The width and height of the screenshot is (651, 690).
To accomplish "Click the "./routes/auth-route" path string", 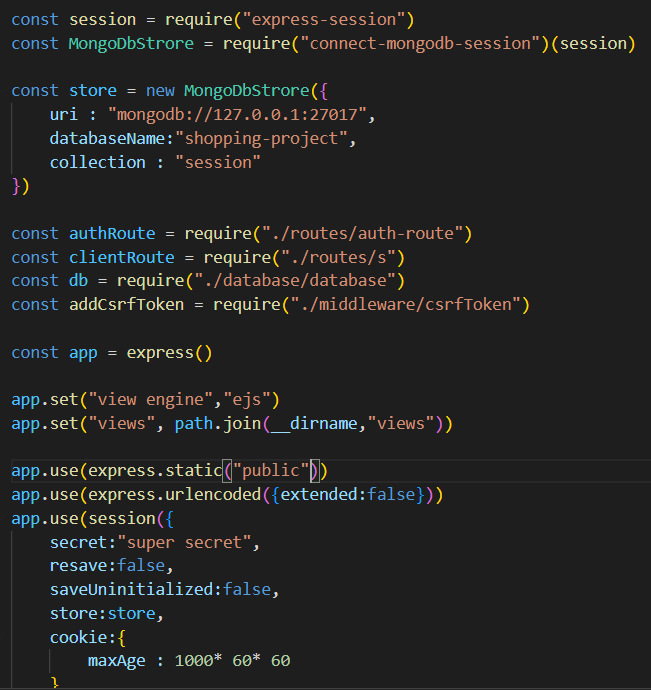I will 362,233.
